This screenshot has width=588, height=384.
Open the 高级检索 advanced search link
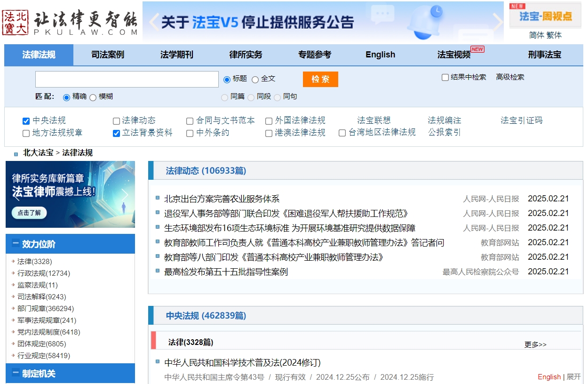(510, 77)
